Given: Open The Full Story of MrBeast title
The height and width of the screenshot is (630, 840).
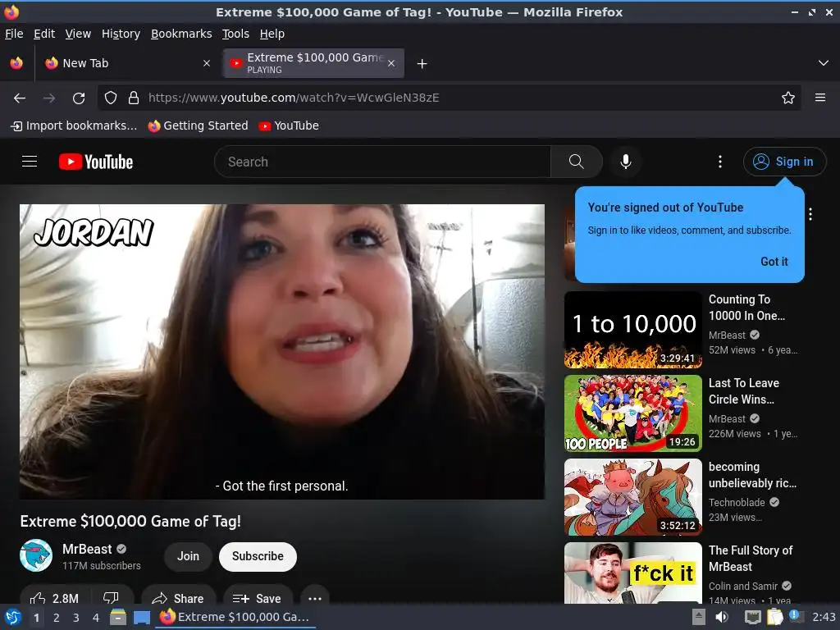Looking at the screenshot, I should pyautogui.click(x=751, y=558).
